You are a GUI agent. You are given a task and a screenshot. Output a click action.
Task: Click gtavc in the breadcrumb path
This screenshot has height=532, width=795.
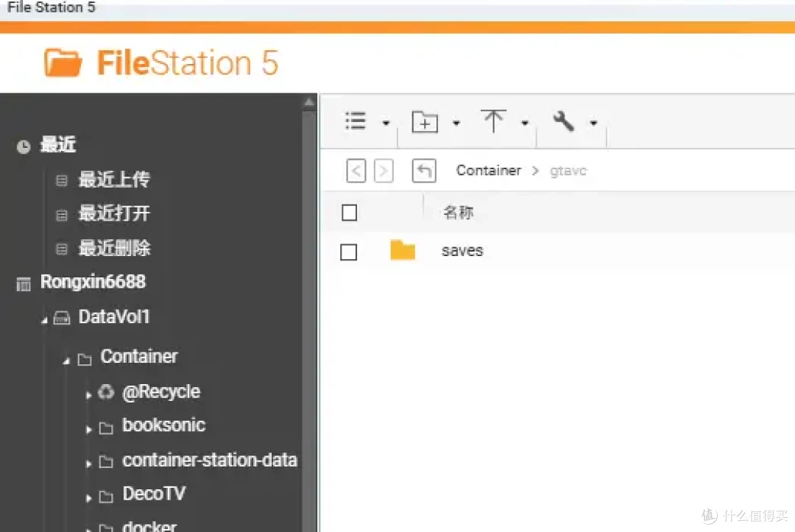pos(568,171)
